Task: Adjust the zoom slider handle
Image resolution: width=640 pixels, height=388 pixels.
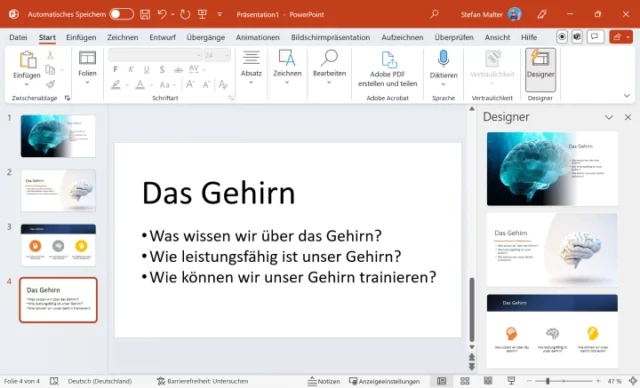Action: [547, 381]
